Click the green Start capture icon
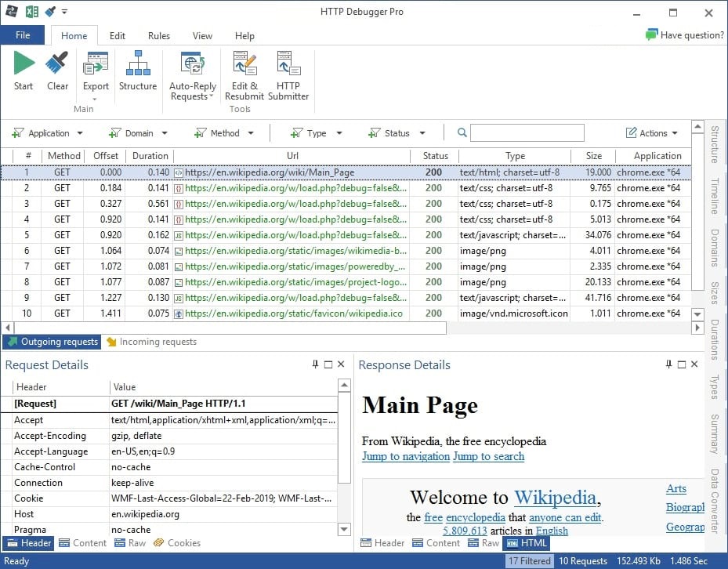728x569 pixels. point(24,64)
